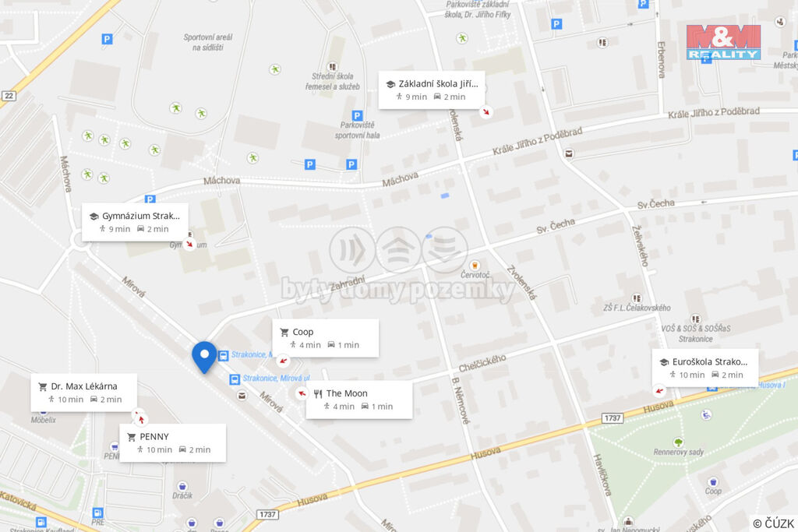Open Základní škola Jiří... card
798x532 pixels.
pos(432,90)
